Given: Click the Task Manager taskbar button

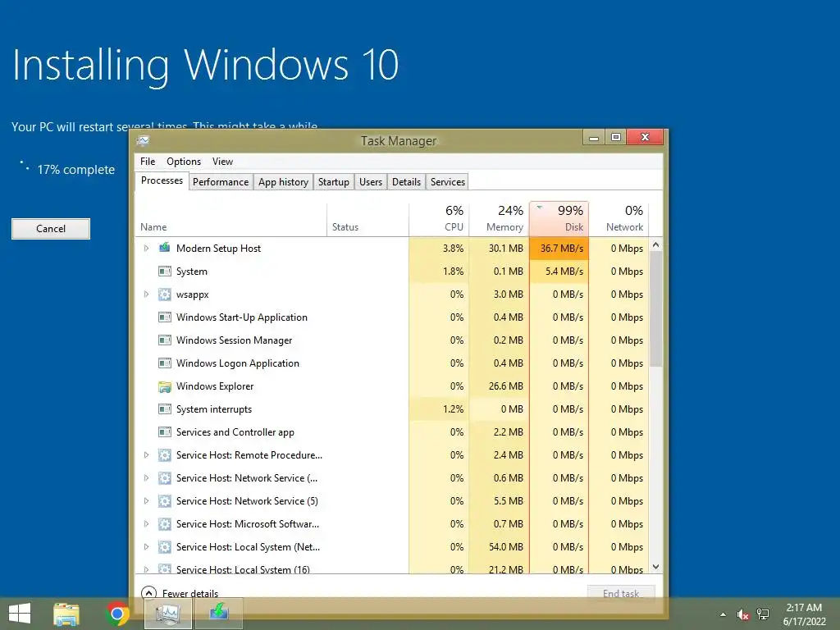Looking at the screenshot, I should pos(167,614).
